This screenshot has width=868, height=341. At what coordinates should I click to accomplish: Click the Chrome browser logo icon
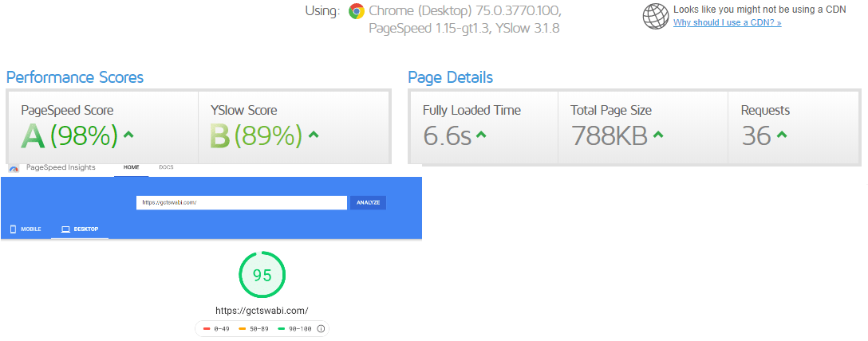click(x=357, y=12)
